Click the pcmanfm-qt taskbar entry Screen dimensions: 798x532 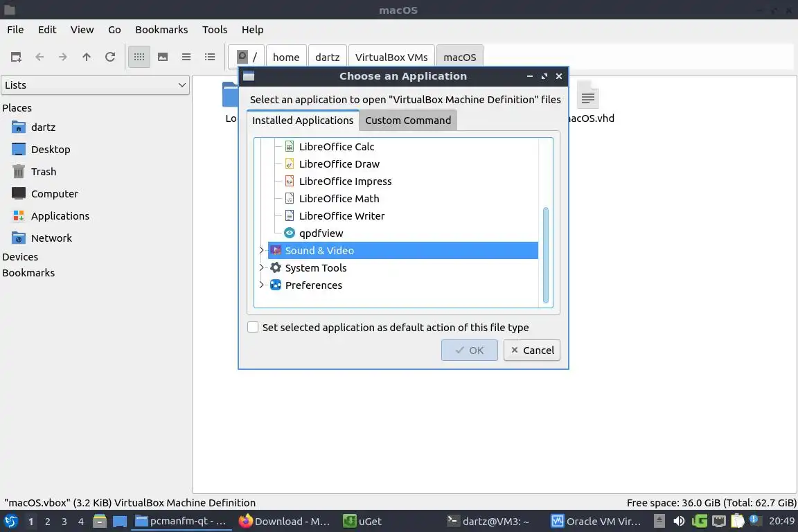[x=181, y=522]
